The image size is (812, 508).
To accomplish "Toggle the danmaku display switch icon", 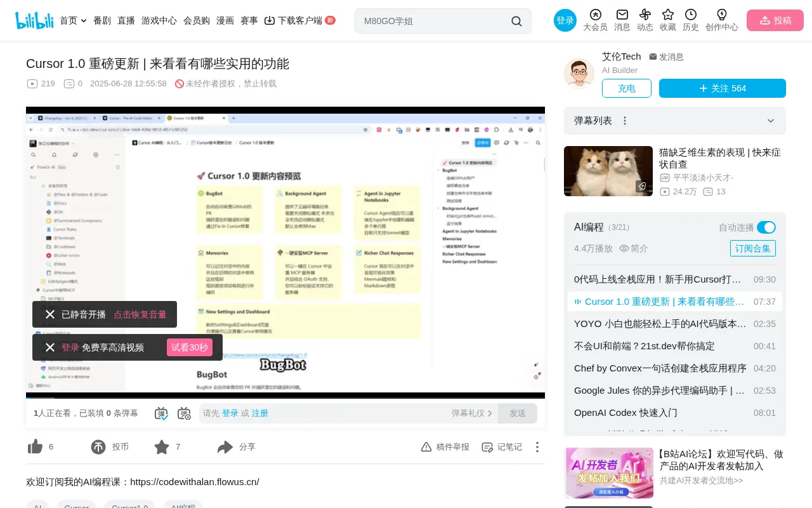I will coord(161,413).
